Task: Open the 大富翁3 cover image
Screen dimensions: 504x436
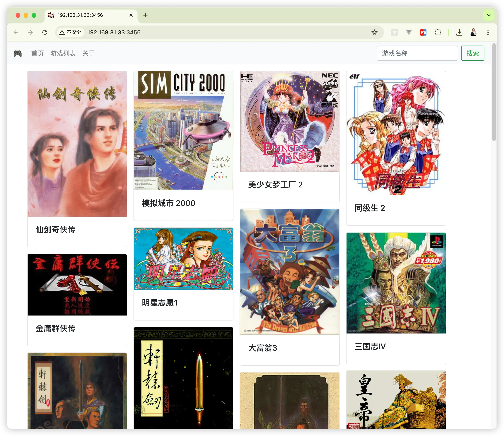Action: pyautogui.click(x=290, y=272)
